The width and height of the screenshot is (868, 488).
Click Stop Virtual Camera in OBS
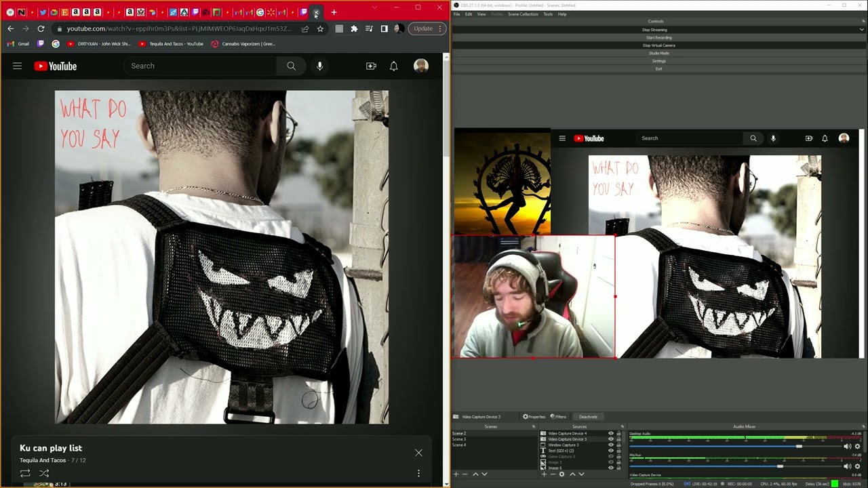tap(658, 45)
